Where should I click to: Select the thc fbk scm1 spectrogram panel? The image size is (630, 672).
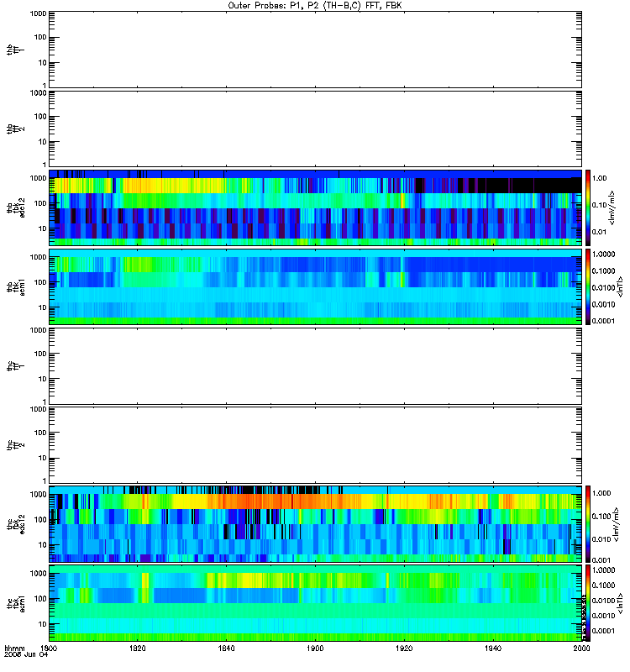point(316,603)
